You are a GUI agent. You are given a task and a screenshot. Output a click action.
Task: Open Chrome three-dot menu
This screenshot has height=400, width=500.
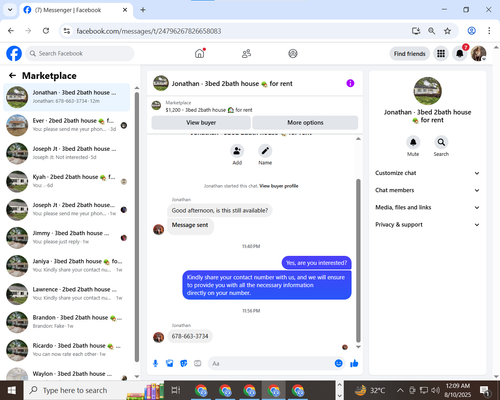[x=489, y=31]
